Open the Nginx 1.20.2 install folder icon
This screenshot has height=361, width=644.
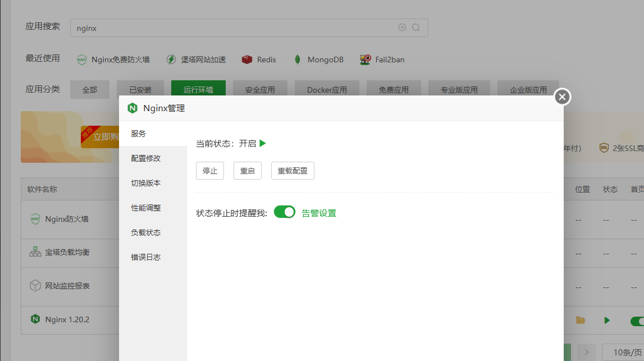click(581, 320)
